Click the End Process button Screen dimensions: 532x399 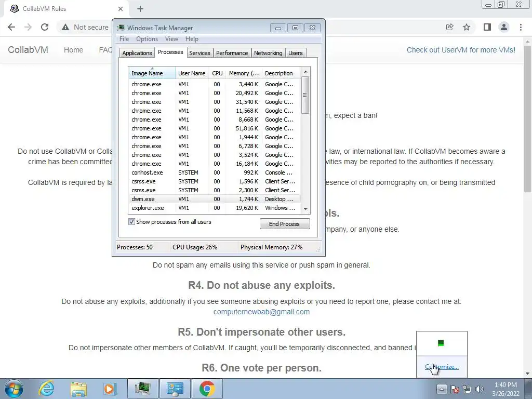point(285,224)
